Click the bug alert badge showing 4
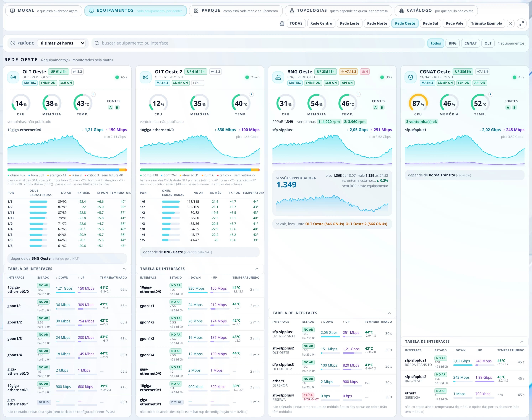Image resolution: width=532 pixels, height=420 pixels. coord(365,72)
